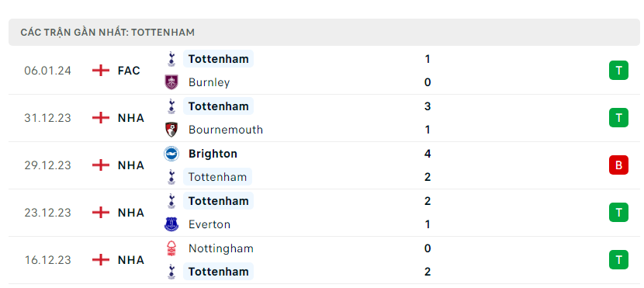Open the Nottingham team name link
The width and height of the screenshot is (644, 288).
click(221, 248)
